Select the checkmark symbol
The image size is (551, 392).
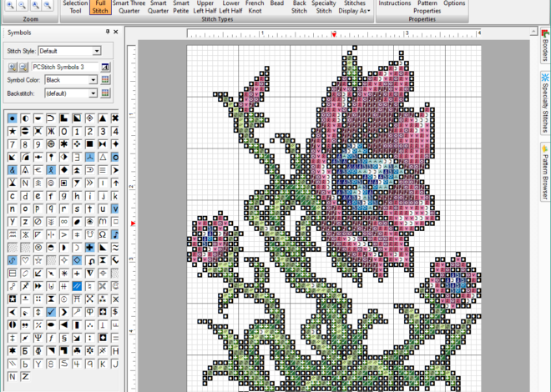51,312
